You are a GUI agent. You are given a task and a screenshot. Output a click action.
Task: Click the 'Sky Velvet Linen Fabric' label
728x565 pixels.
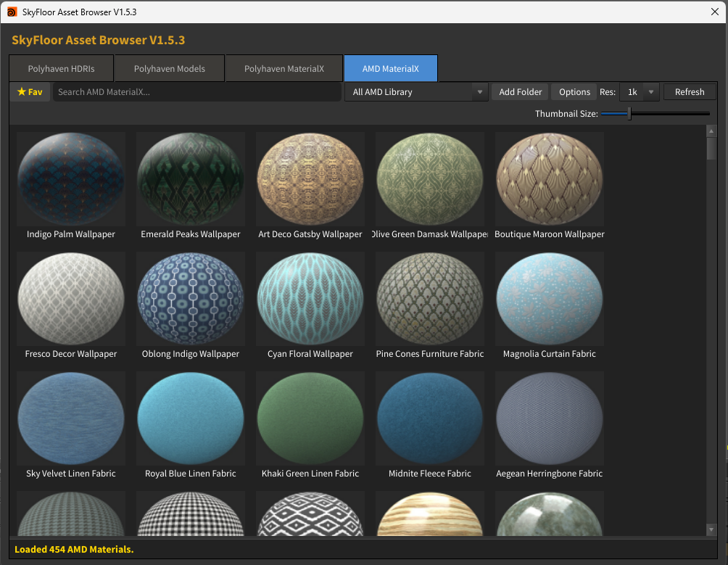click(71, 474)
